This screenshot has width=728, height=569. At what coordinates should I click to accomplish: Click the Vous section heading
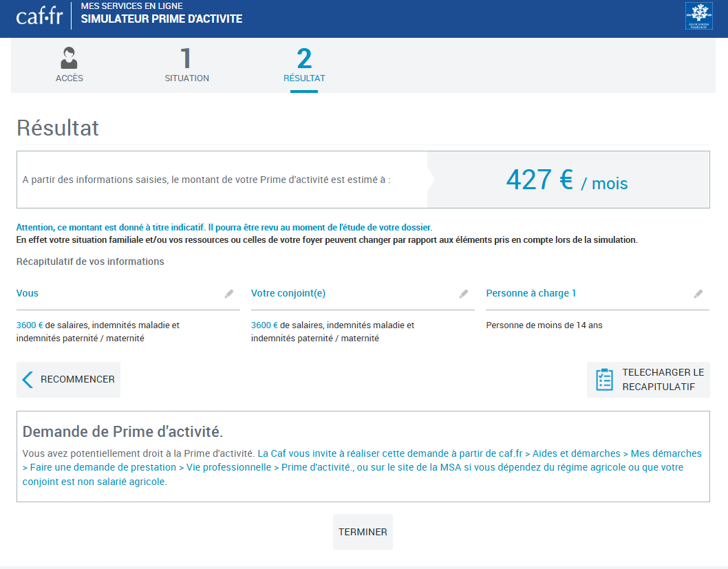pos(28,293)
